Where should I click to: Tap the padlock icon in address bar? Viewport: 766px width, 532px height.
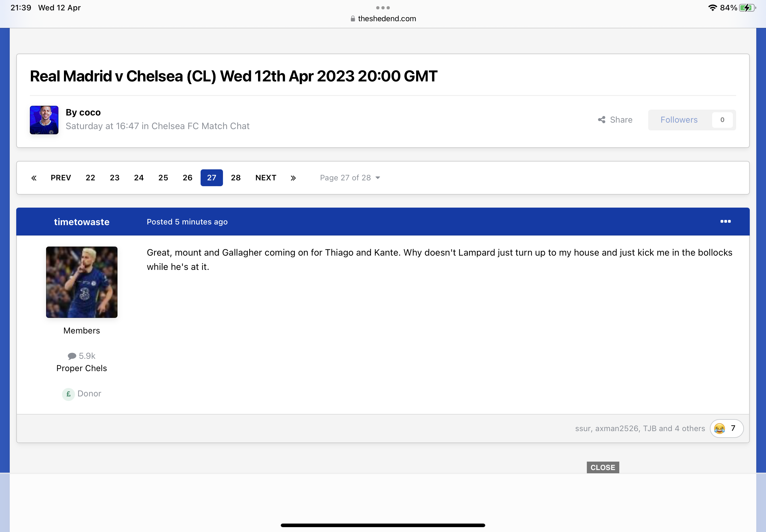[x=353, y=19]
